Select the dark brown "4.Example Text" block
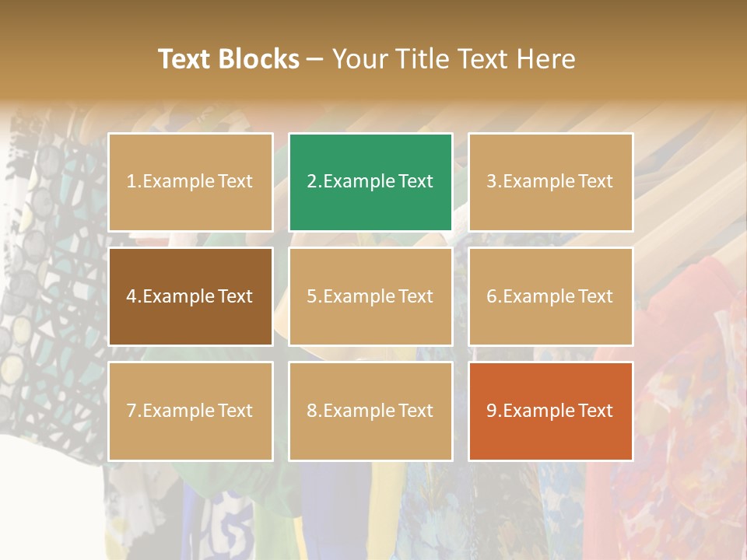Image resolution: width=747 pixels, height=560 pixels. pyautogui.click(x=191, y=296)
